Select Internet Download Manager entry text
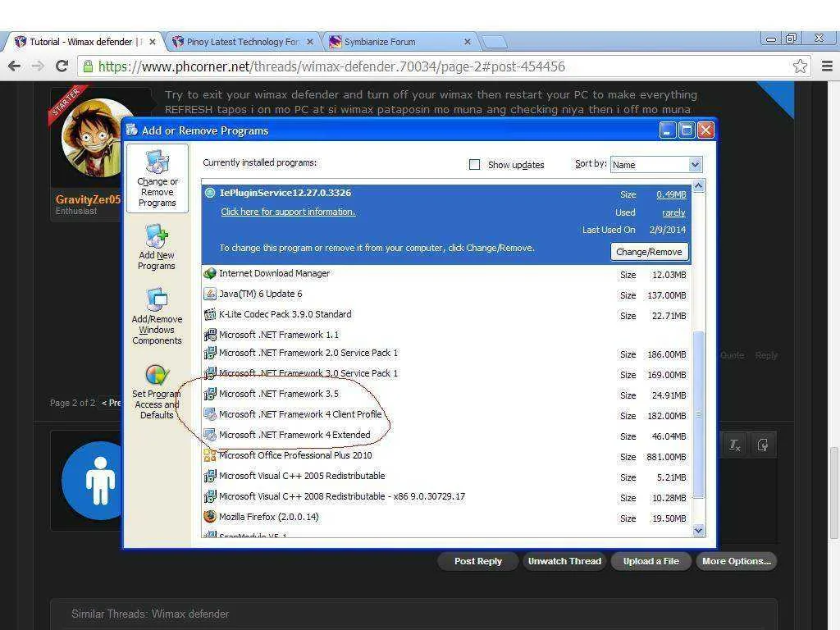 coord(274,273)
